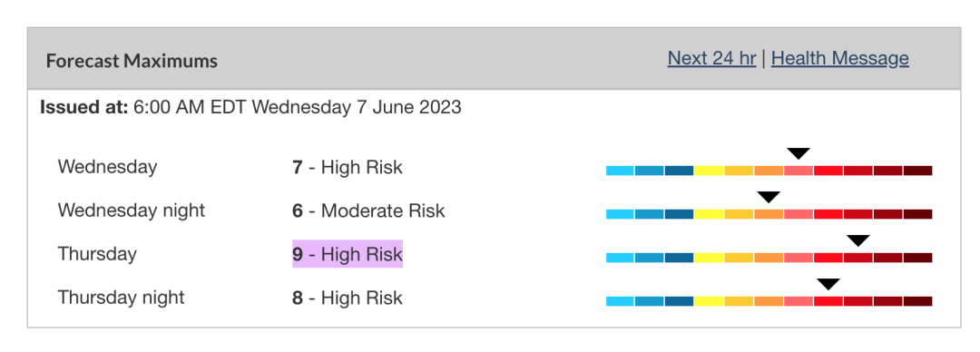Click the Wednesday scale marker triangle
The width and height of the screenshot is (980, 352).
pos(799,154)
